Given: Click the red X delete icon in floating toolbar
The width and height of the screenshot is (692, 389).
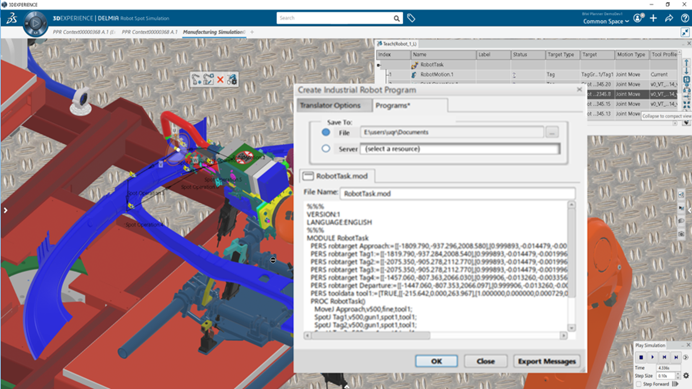Looking at the screenshot, I should coord(220,80).
